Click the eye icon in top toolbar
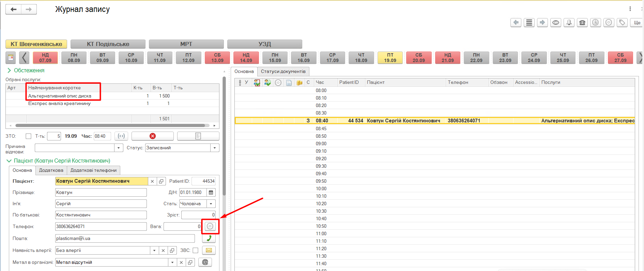Viewport: 644px width, 271px height. 555,22
